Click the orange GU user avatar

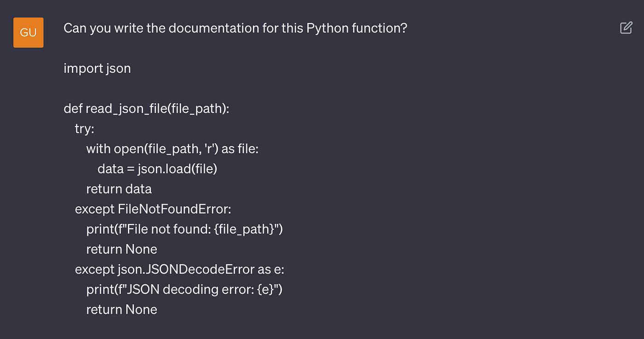pos(29,33)
